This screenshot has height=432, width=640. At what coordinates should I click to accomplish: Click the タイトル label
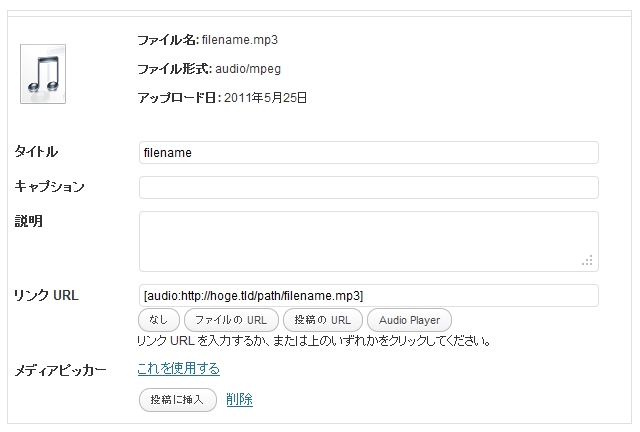point(36,152)
